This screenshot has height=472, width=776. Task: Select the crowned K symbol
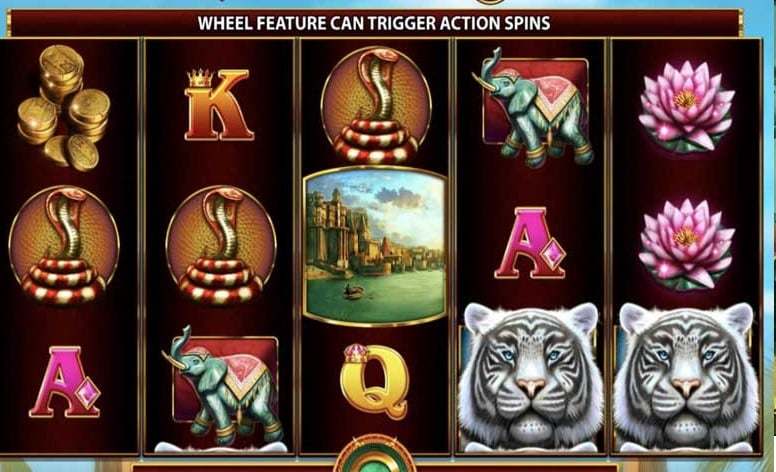[x=218, y=105]
